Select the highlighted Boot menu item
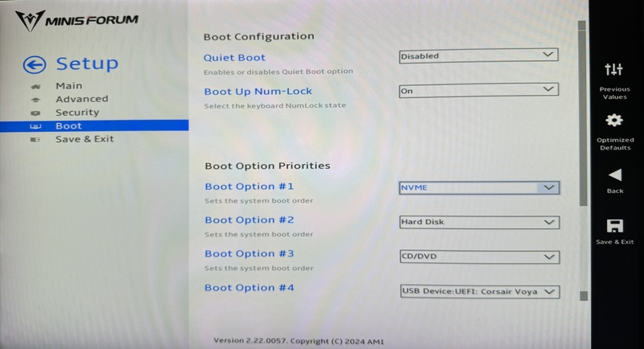 coord(94,126)
